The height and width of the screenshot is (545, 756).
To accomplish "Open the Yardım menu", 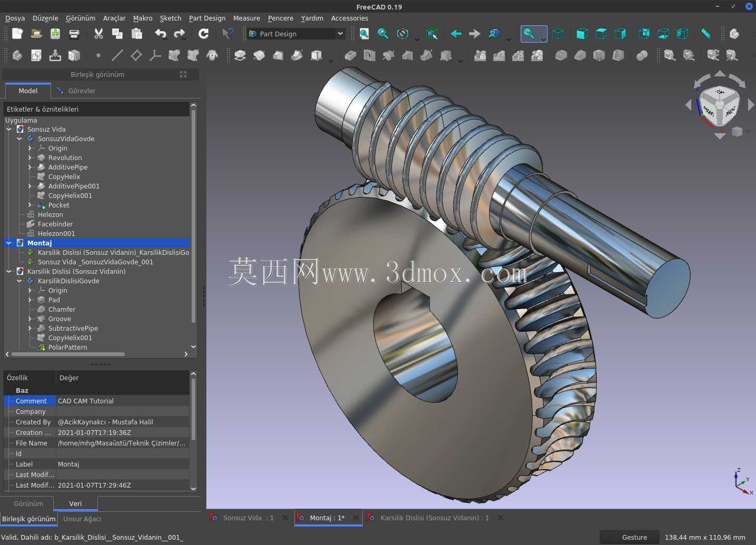I will click(x=312, y=18).
